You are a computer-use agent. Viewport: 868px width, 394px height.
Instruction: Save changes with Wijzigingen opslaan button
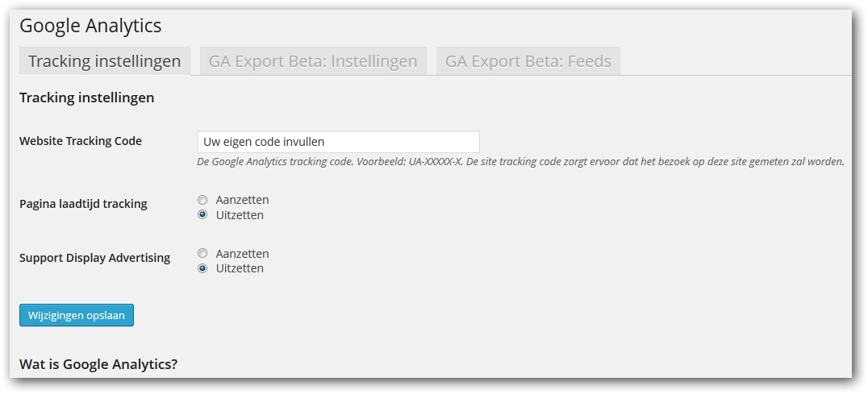click(x=77, y=315)
